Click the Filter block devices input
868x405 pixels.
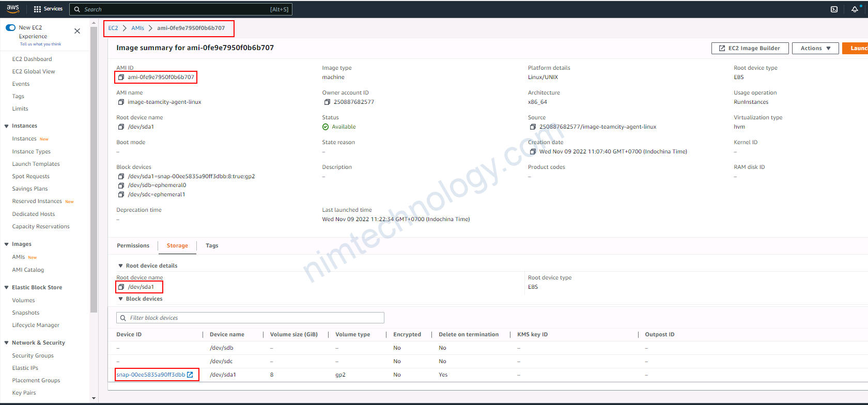[x=251, y=318]
